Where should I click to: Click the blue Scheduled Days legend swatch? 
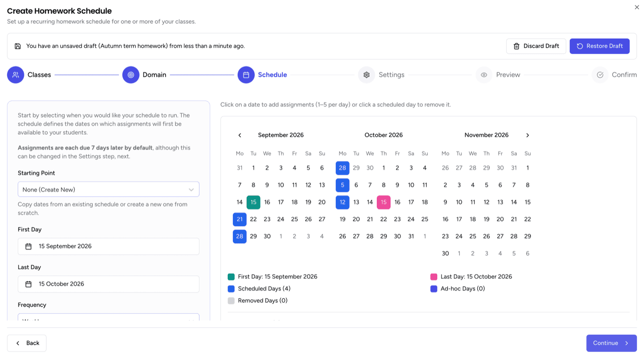pyautogui.click(x=231, y=289)
